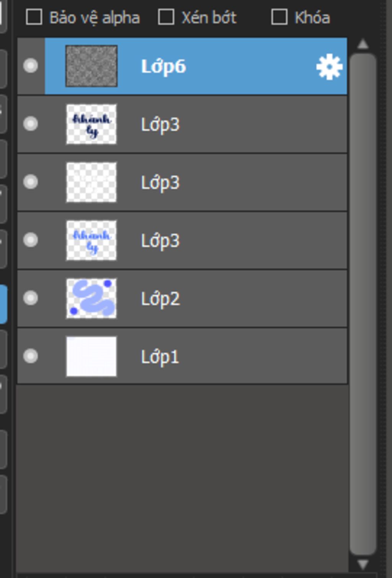The height and width of the screenshot is (578, 392).
Task: Toggle visibility of dark-text Lớp3 layer
Action: pos(31,124)
